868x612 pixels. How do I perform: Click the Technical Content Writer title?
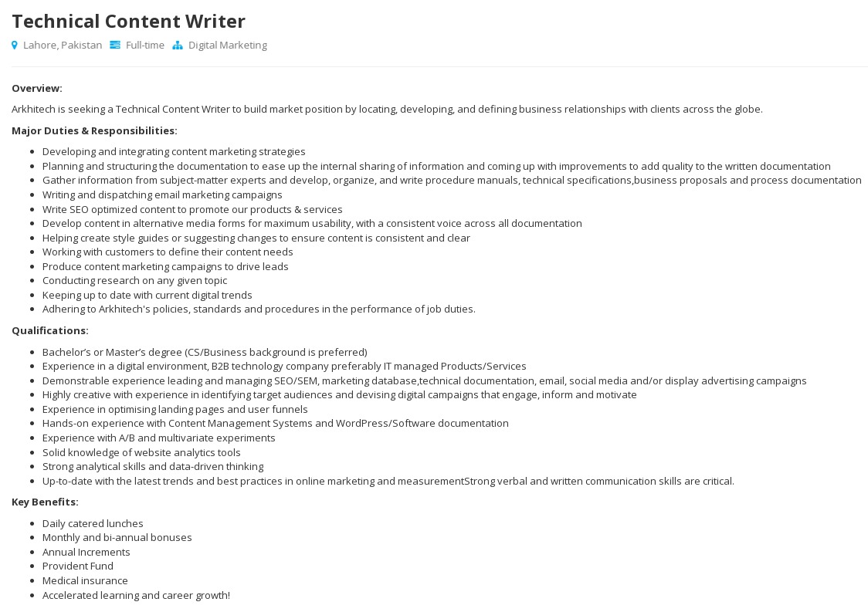click(x=128, y=21)
